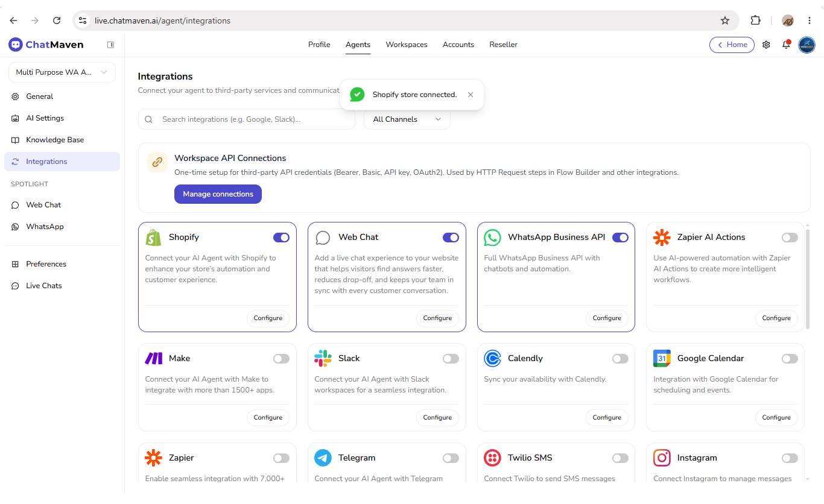Click the WhatsApp Business API icon
Screen dimensions: 824x504
click(x=492, y=238)
